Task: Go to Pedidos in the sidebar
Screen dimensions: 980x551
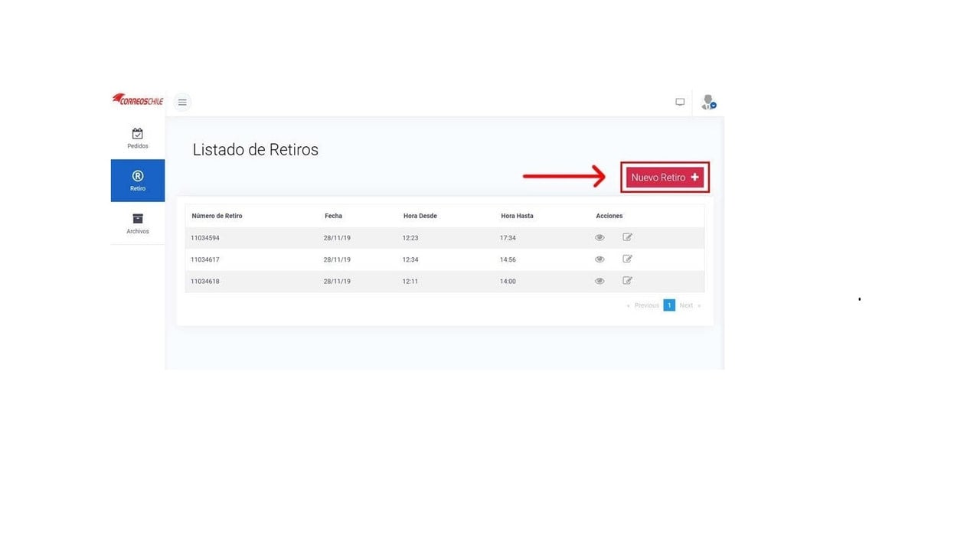Action: tap(138, 138)
